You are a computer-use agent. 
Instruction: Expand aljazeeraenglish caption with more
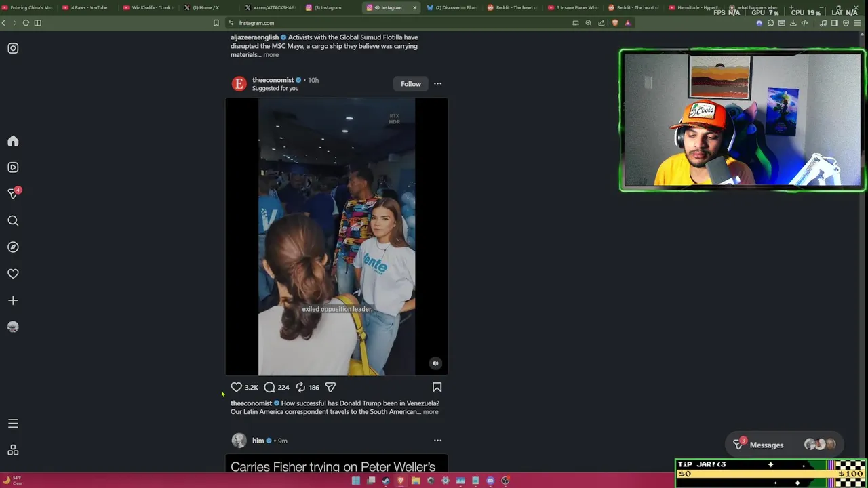coord(271,55)
